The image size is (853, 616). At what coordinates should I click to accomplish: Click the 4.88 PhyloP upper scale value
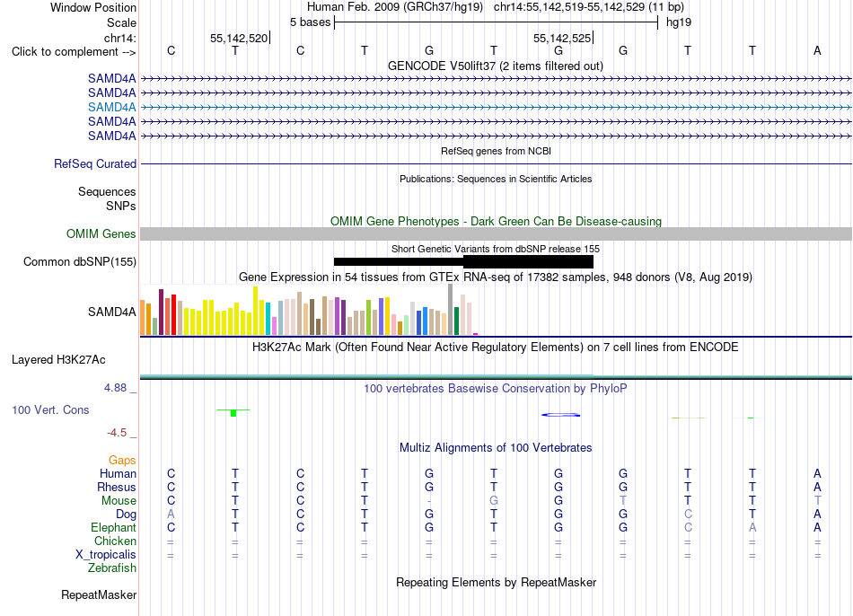pos(115,388)
